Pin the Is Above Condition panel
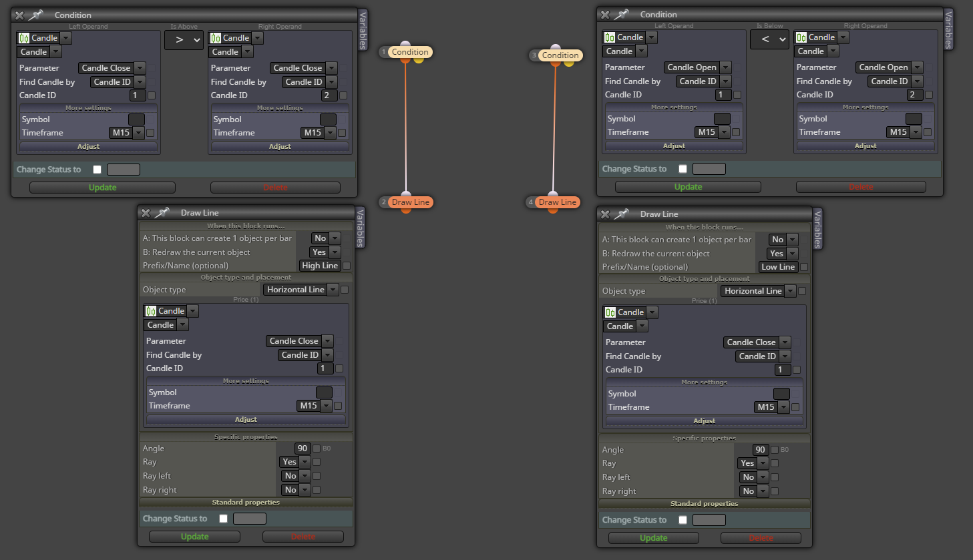The image size is (973, 560). [x=36, y=15]
